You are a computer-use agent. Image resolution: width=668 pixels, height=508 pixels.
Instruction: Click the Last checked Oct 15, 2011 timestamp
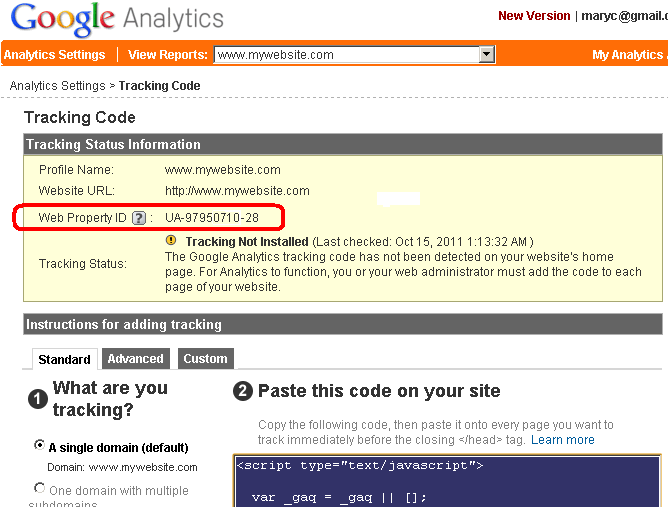click(423, 242)
